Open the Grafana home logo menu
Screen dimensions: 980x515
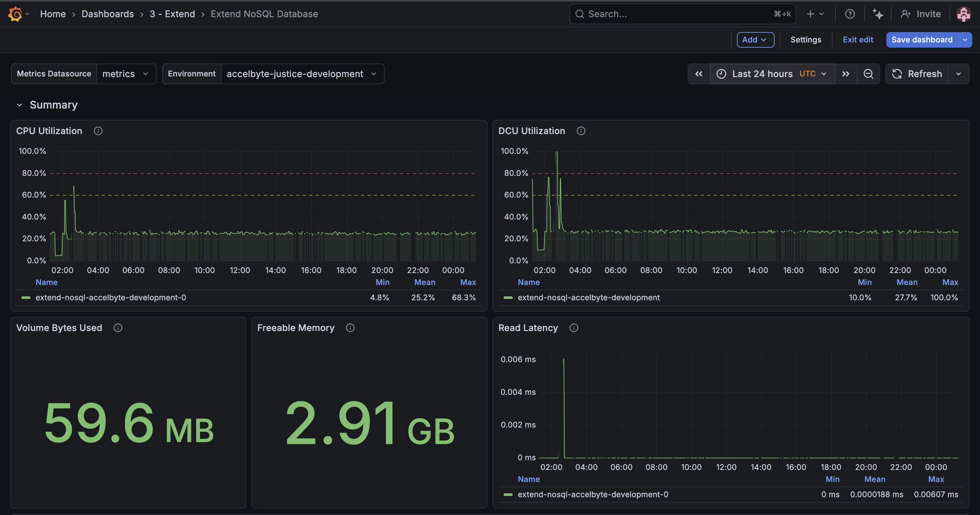pyautogui.click(x=15, y=14)
